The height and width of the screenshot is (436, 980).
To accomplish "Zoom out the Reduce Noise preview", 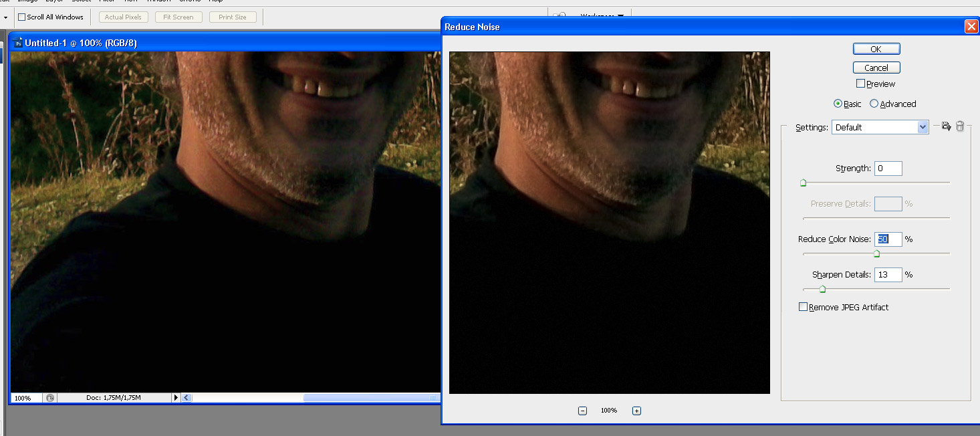I will [582, 411].
